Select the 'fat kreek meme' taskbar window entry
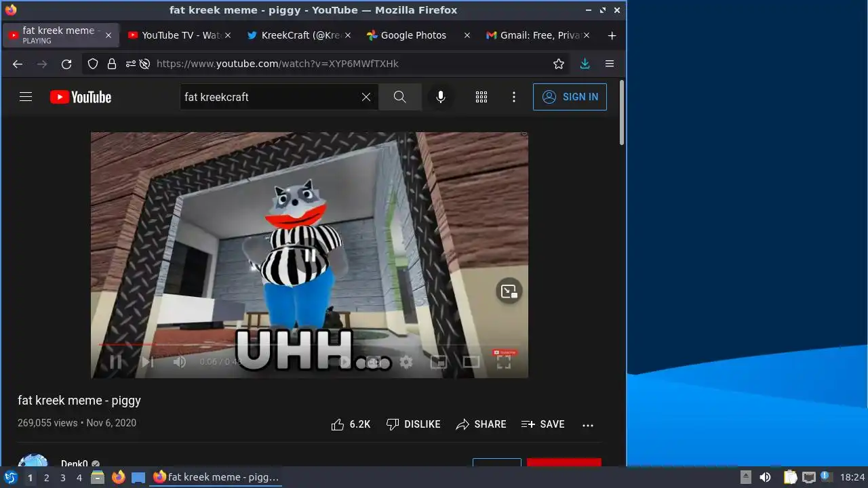 pyautogui.click(x=216, y=477)
